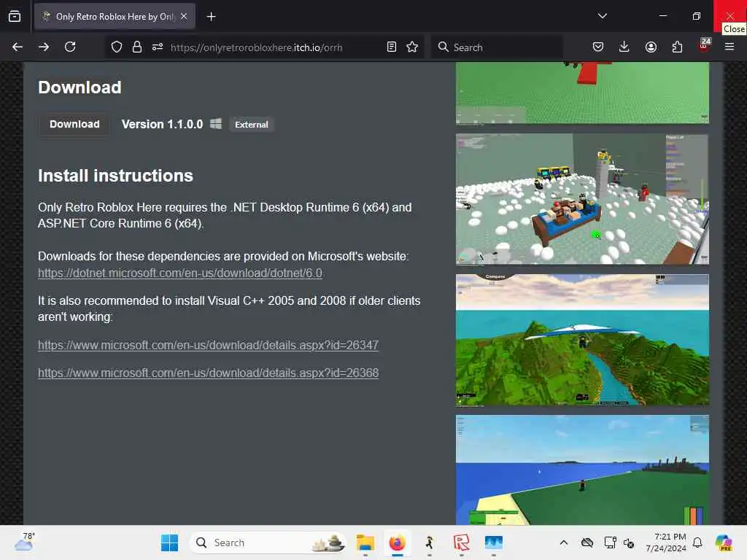The width and height of the screenshot is (747, 560).
Task: Toggle reader view icon
Action: point(392,47)
